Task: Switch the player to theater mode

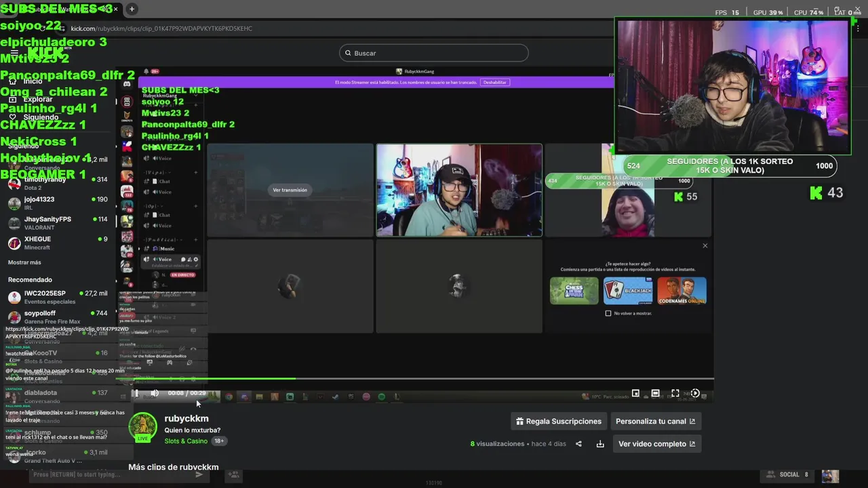Action: [x=655, y=393]
